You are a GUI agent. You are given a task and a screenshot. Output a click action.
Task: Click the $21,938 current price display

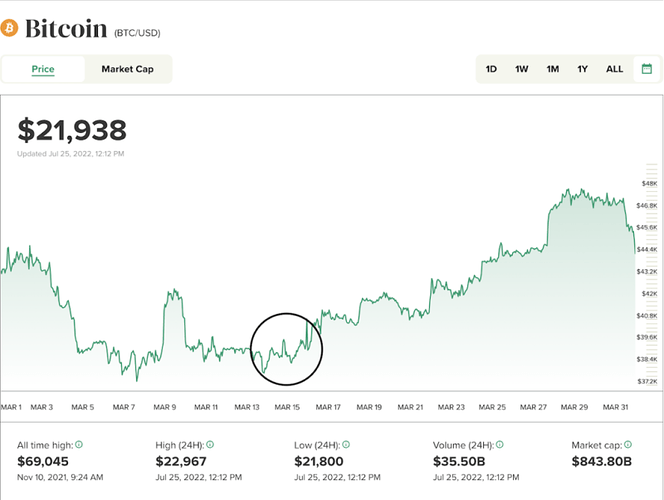pyautogui.click(x=72, y=130)
